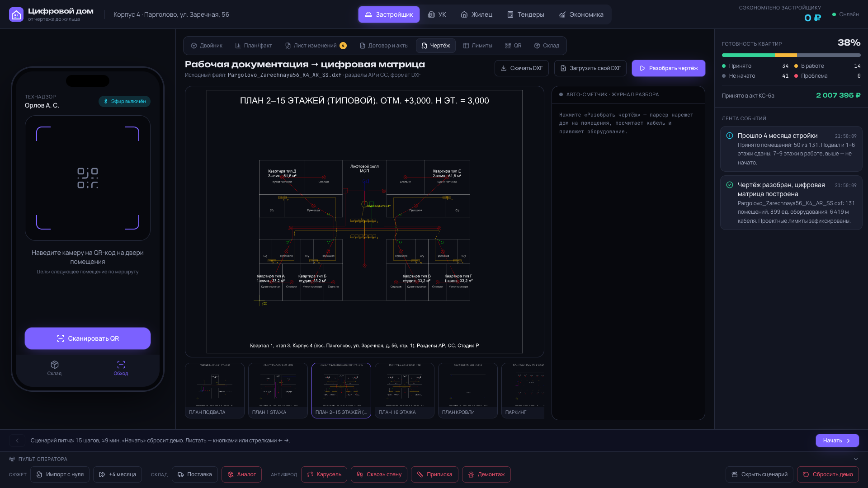Click the Сбросить демо button
The image size is (868, 488).
[x=828, y=474]
